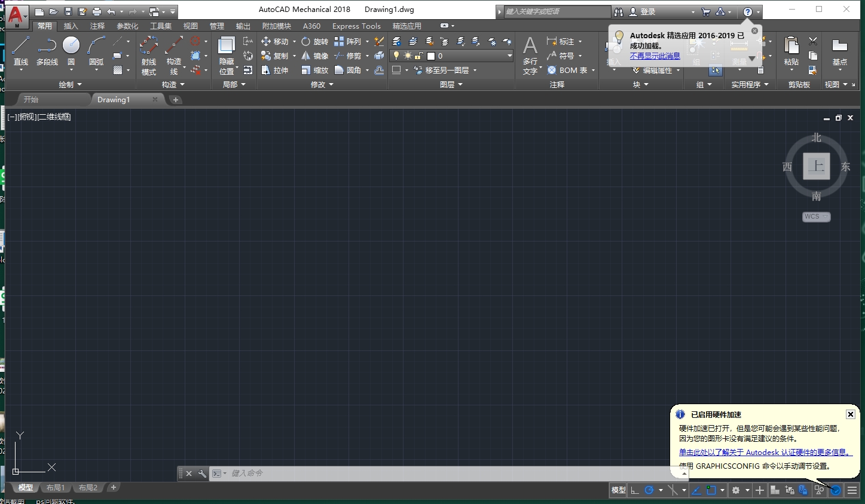Viewport: 865px width, 504px height.
Task: Select the 阵列 (Array) tool
Action: pyautogui.click(x=348, y=41)
